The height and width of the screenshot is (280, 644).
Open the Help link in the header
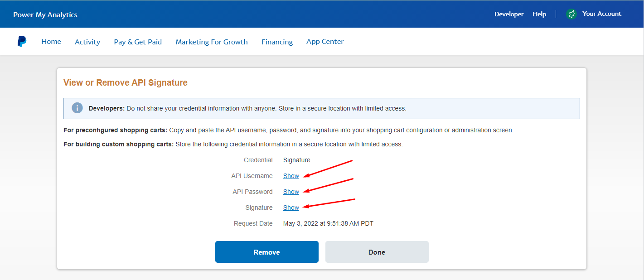(x=539, y=14)
